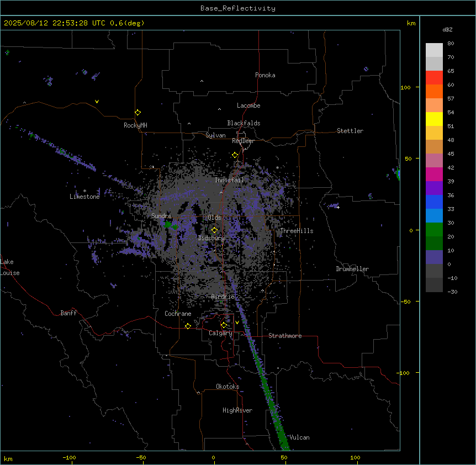The height and width of the screenshot is (465, 476).
Task: Click the 80 value on the dBZ scale
Action: 451,44
